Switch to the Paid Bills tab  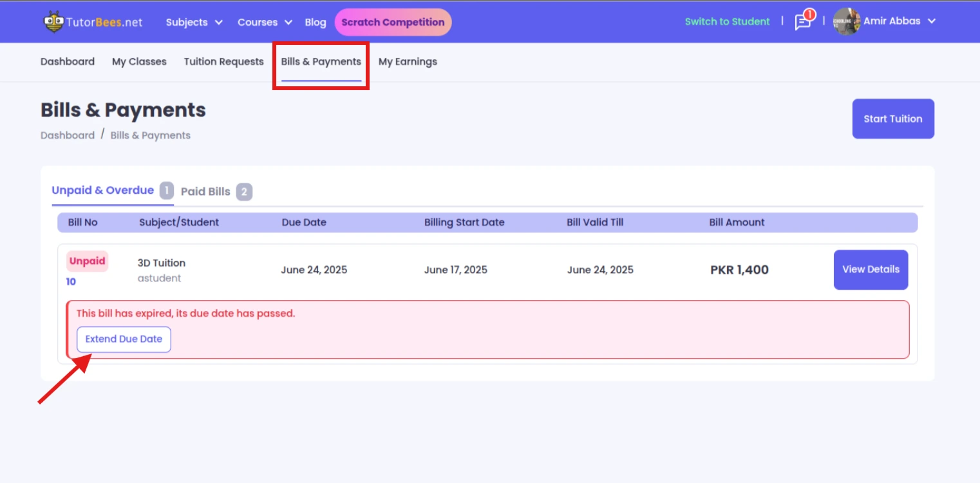pos(205,191)
